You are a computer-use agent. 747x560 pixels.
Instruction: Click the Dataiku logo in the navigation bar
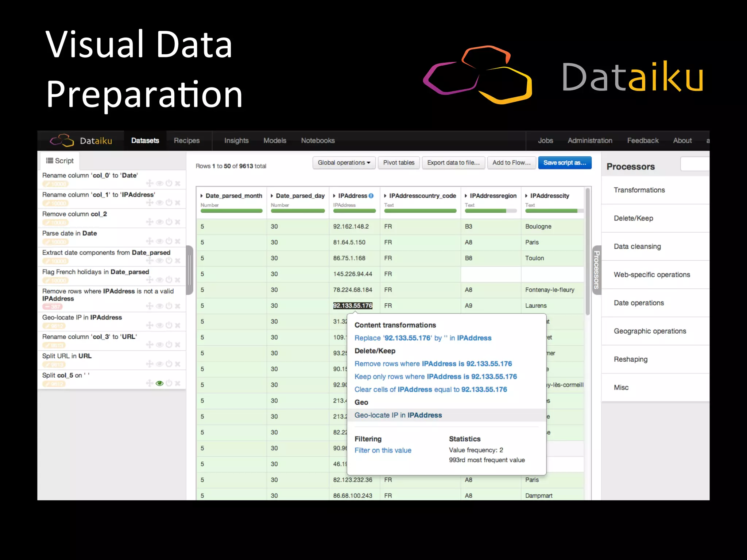(81, 140)
